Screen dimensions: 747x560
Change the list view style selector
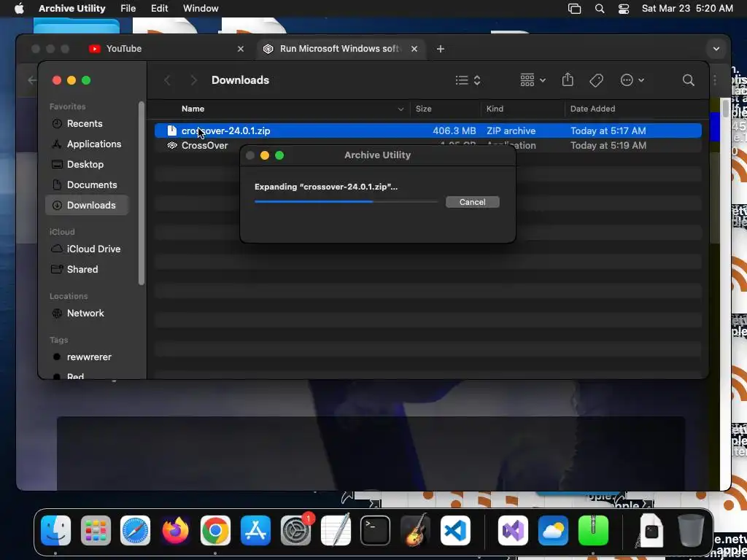click(468, 80)
